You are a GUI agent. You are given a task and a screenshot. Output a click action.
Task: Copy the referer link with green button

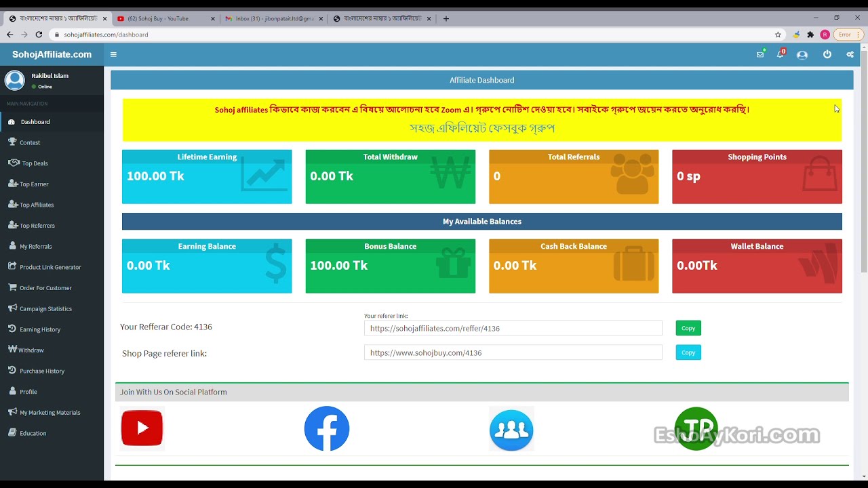tap(688, 328)
